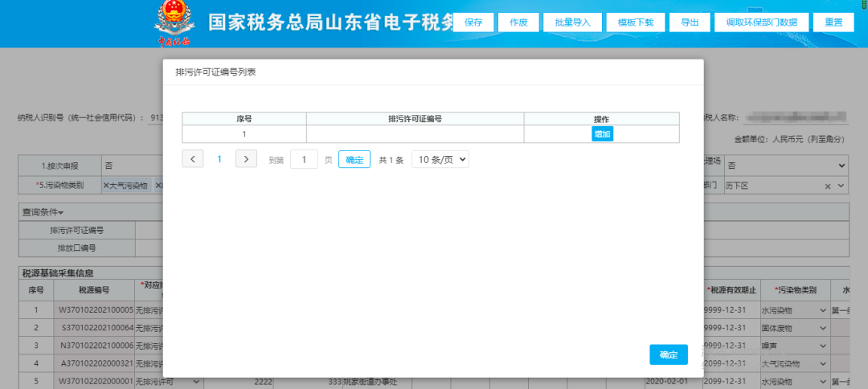The image size is (868, 389).
Task: Remove the 大气污染物 tag
Action: click(106, 186)
